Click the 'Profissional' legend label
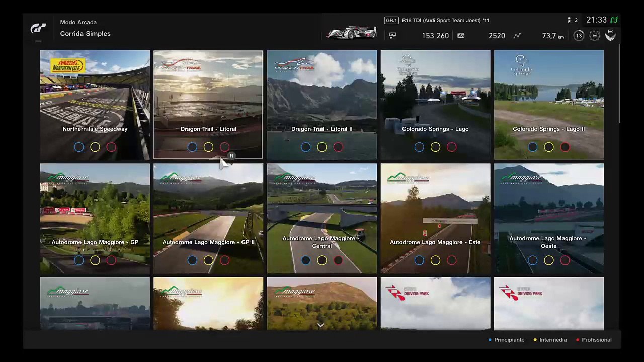644x362 pixels. click(597, 340)
